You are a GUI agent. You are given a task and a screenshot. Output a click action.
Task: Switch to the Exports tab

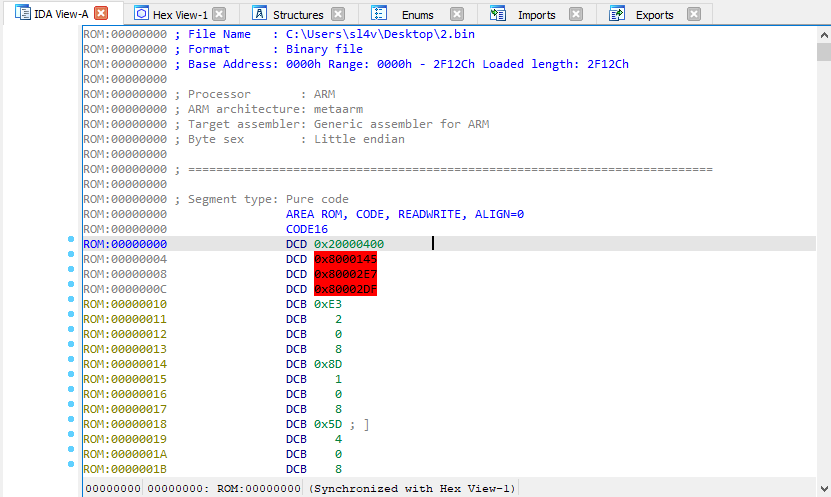click(x=655, y=15)
